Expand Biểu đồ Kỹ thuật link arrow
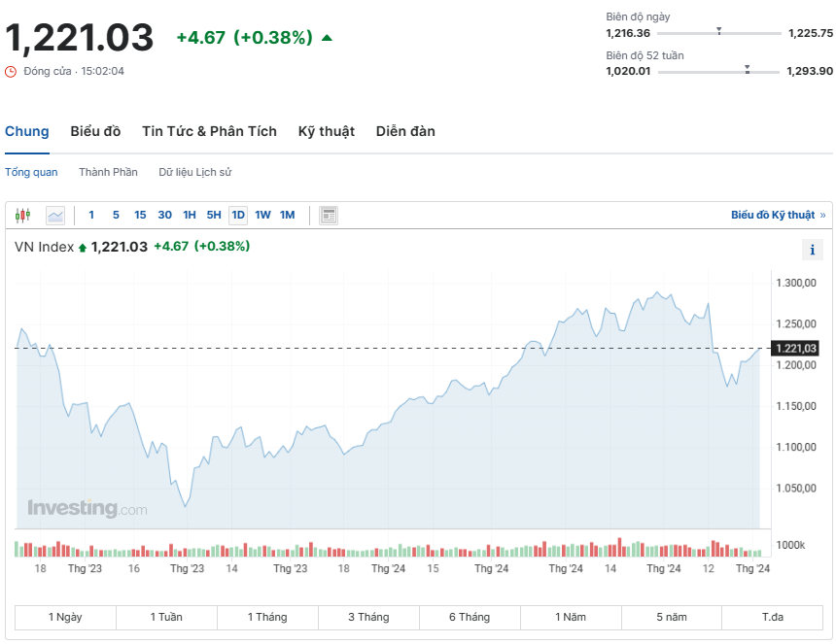 pos(822,215)
